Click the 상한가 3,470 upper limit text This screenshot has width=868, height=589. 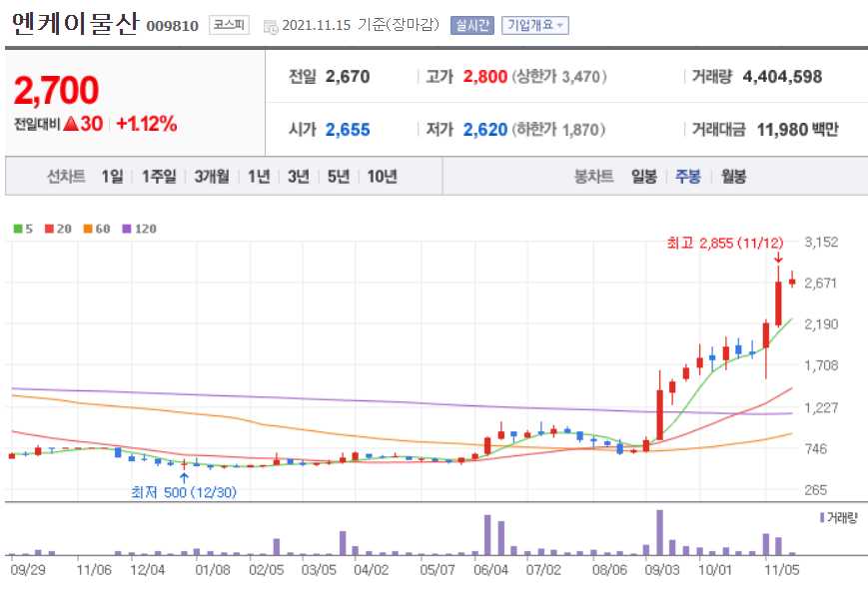tap(559, 76)
